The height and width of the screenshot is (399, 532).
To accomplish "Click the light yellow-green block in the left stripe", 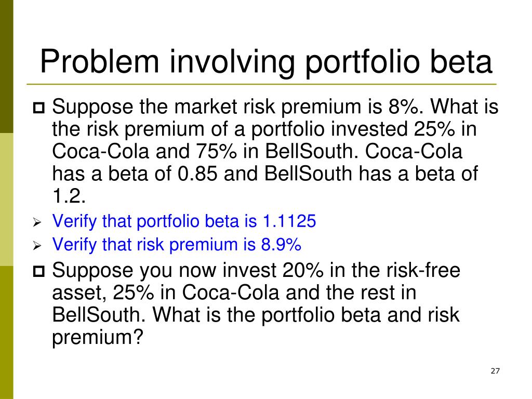I will click(x=6, y=199).
